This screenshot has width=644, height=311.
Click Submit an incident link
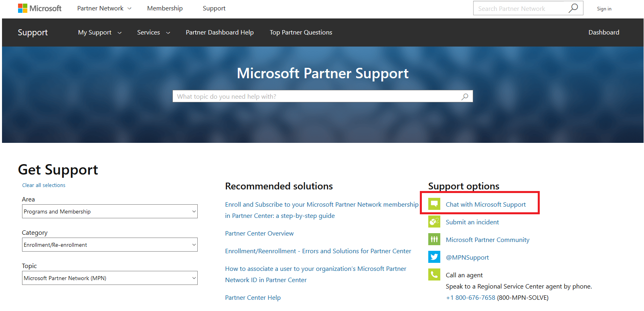tap(472, 222)
